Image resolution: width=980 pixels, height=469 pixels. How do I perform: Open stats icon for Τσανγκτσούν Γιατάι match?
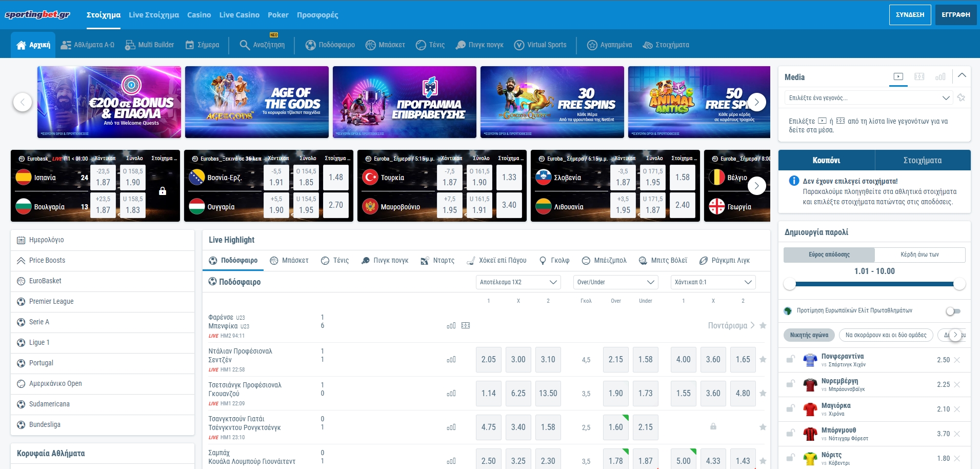(451, 427)
